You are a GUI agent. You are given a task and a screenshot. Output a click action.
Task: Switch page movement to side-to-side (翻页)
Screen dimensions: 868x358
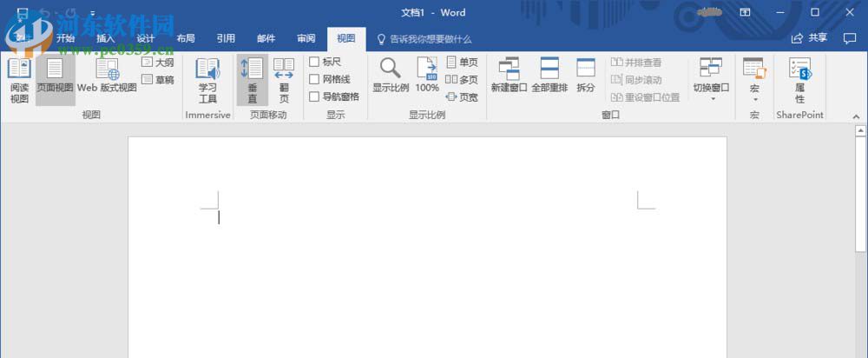tap(284, 80)
